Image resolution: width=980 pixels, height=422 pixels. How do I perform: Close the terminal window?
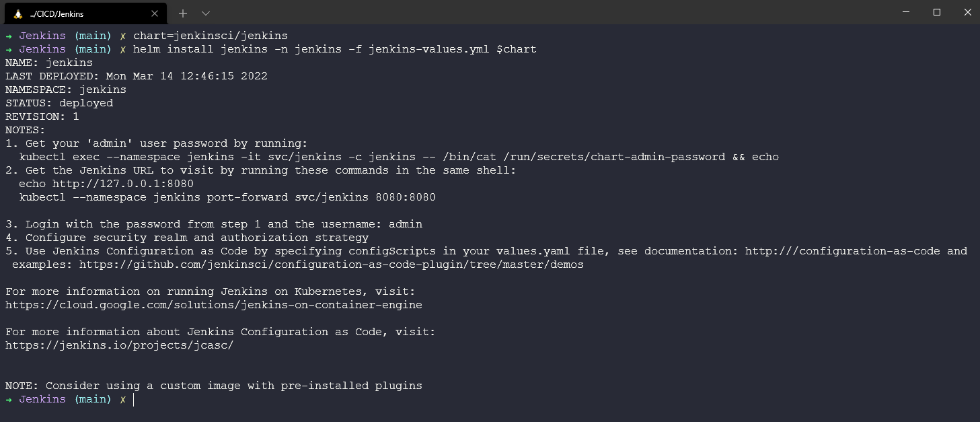(967, 12)
